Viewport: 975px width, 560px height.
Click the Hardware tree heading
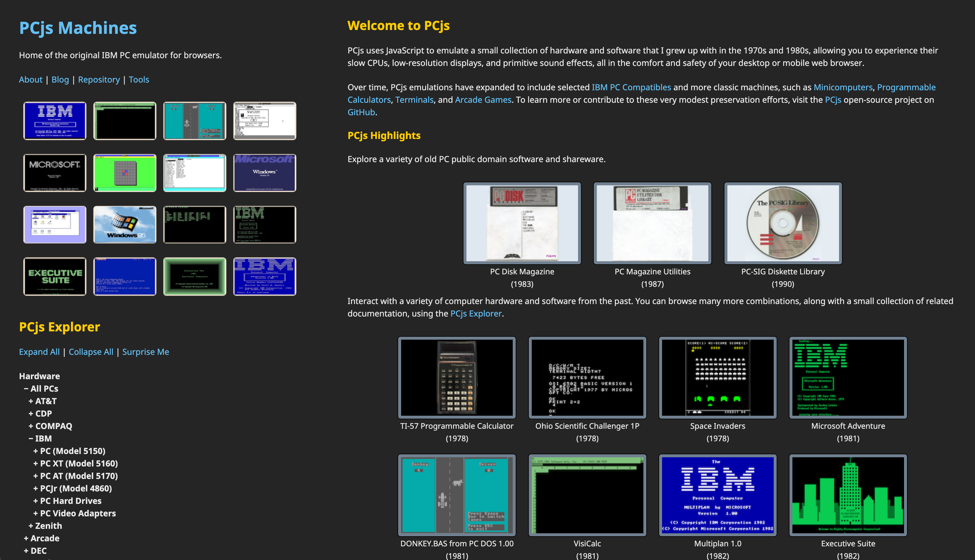pos(39,376)
